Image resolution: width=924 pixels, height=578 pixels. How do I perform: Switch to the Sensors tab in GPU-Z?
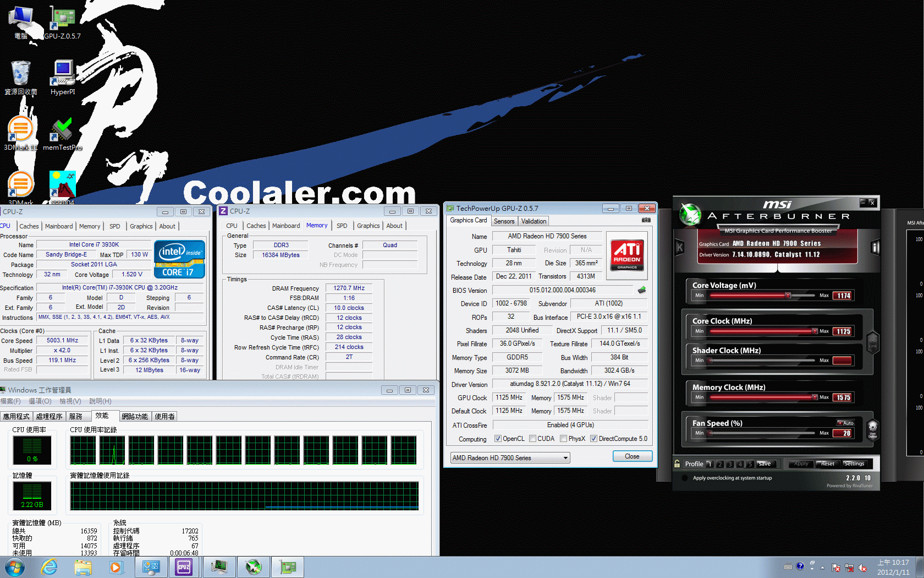[x=504, y=221]
